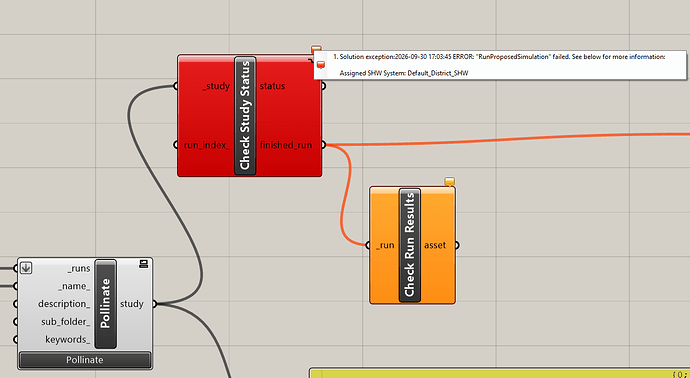Screen dimensions: 690x378
Task: Click the "Assigned SHW System: Default_District_SHW" line
Action: pyautogui.click(x=404, y=73)
